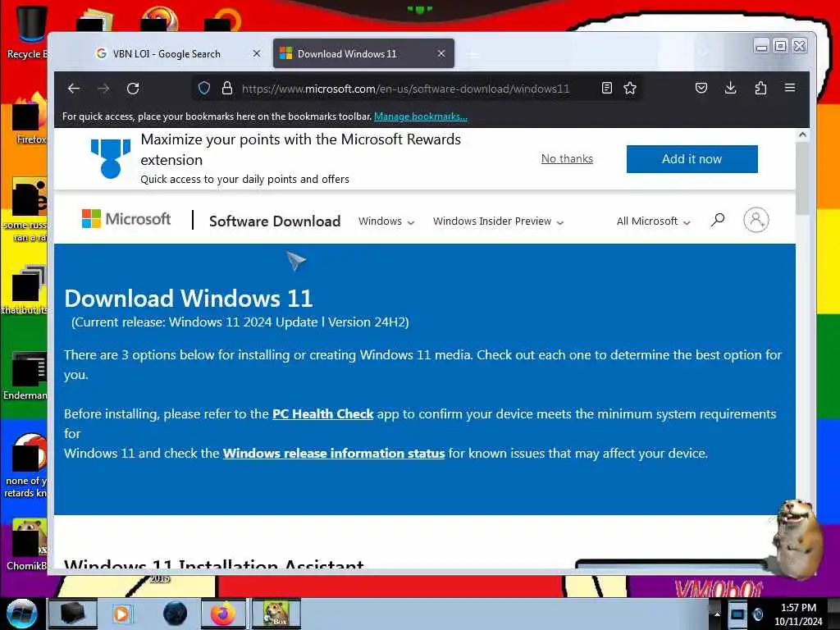Expand the Windows dropdown menu
840x630 pixels.
coord(386,221)
